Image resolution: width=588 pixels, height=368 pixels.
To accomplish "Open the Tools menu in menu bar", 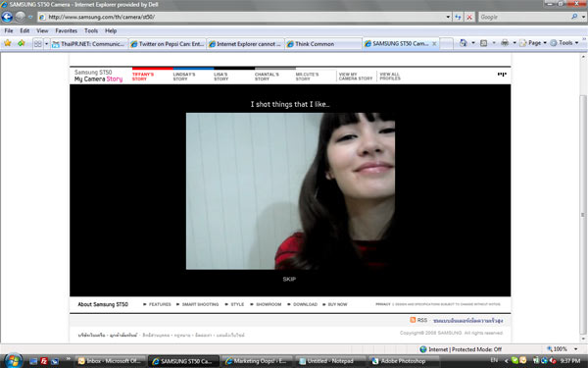I will point(91,30).
